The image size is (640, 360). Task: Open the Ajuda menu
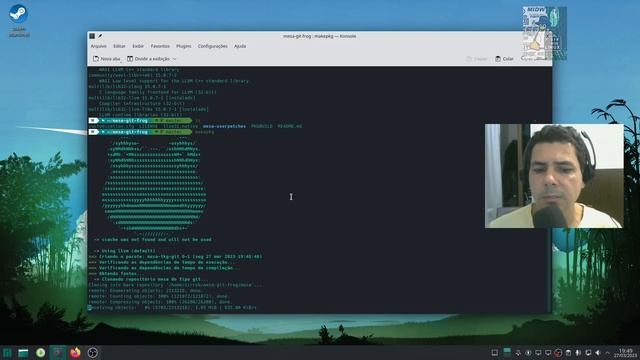point(240,46)
